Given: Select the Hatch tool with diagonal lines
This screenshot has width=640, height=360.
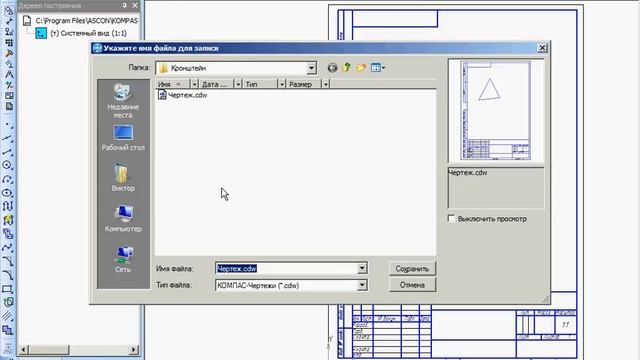Looking at the screenshot, I should coord(8,316).
